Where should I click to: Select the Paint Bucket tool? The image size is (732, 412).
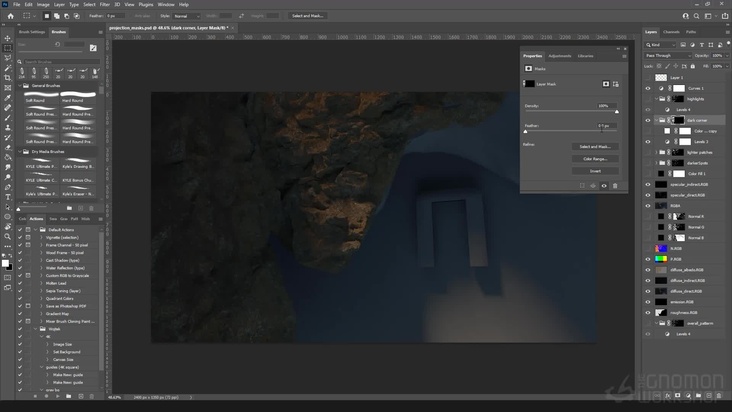coord(7,157)
